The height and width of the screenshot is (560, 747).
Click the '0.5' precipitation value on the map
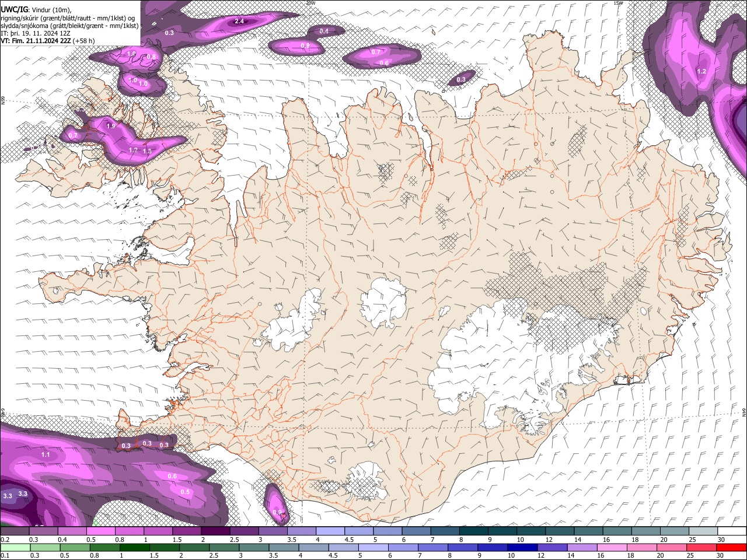185,492
